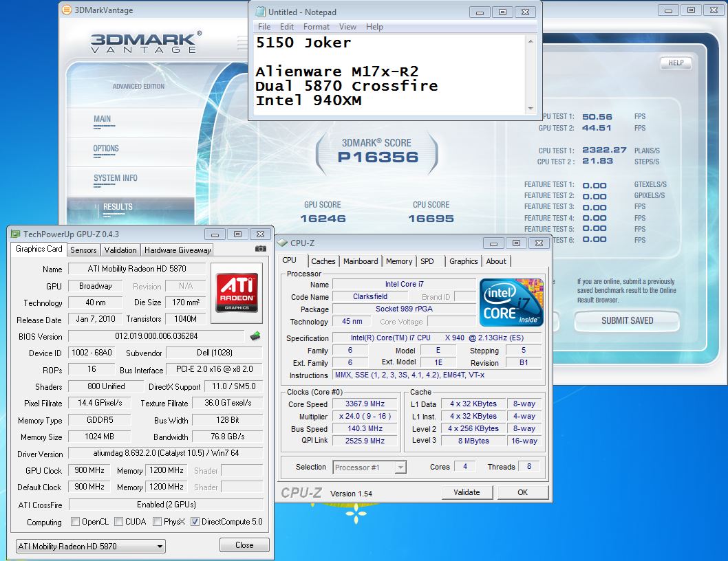Screen dimensions: 728x561
Task: Click the BIOS save chip icon in GPU-Z
Action: pos(255,335)
